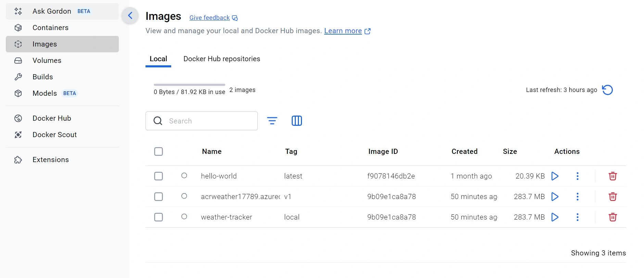644x278 pixels.
Task: Click the Image ID column header
Action: [383, 151]
